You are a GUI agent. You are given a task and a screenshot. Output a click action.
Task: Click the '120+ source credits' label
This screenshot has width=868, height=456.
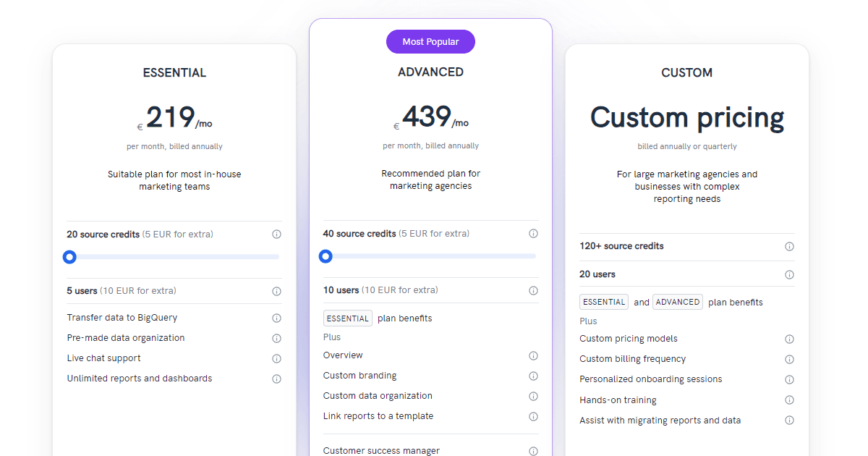point(621,246)
